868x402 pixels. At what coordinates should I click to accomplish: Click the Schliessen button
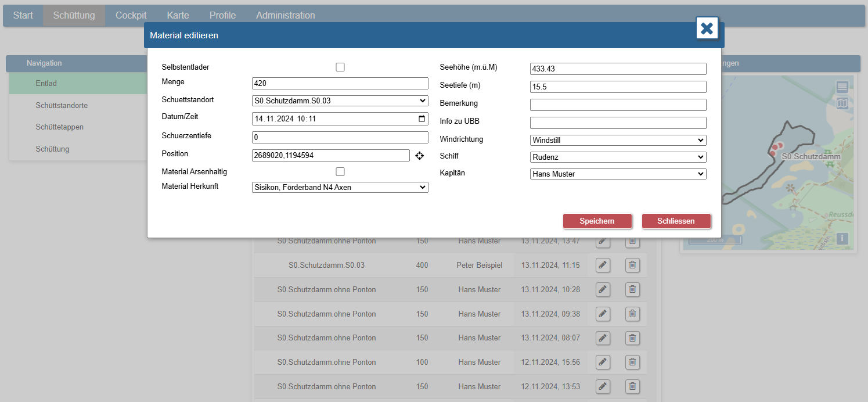point(676,221)
